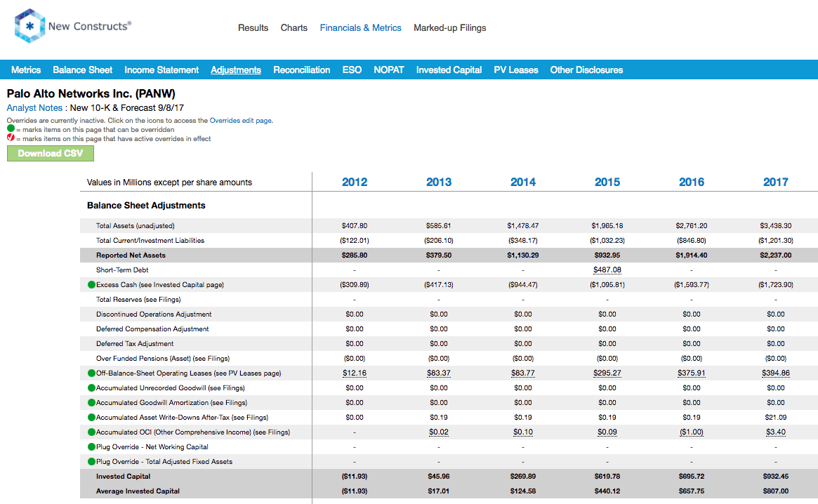Click the New Constructs hexagon logo
The image size is (818, 504).
(x=29, y=26)
